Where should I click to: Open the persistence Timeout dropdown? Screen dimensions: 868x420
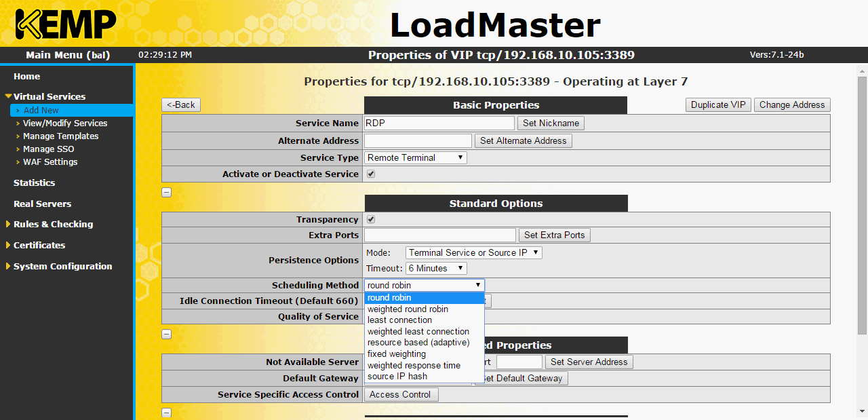(x=437, y=268)
